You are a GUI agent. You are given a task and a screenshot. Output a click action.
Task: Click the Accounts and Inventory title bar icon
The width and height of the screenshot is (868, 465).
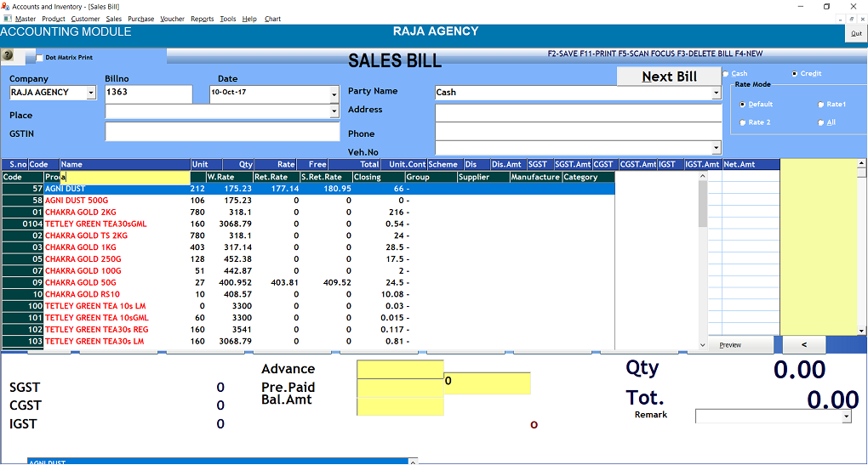click(6, 6)
